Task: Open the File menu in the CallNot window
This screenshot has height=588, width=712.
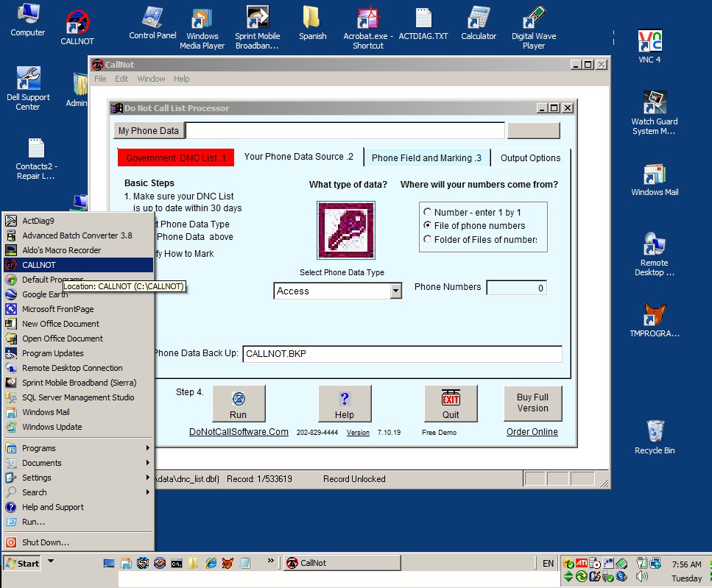Action: pos(100,79)
